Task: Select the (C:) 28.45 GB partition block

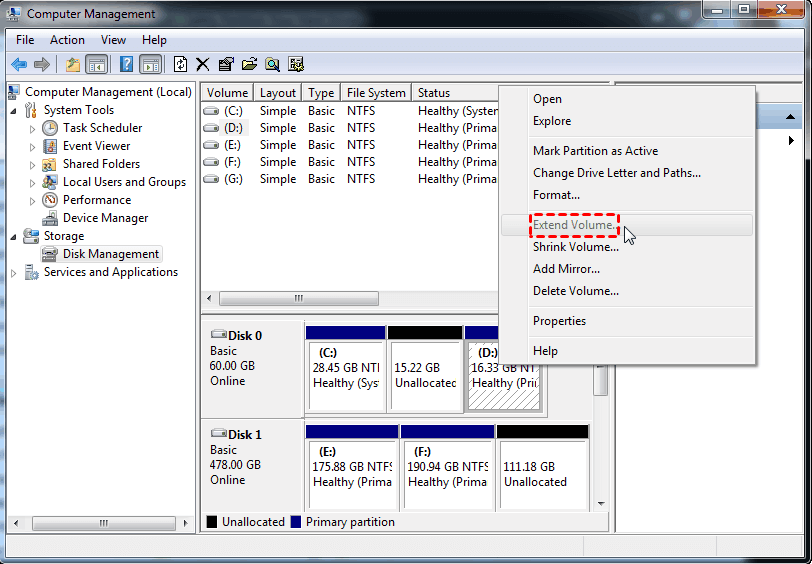Action: [x=345, y=375]
